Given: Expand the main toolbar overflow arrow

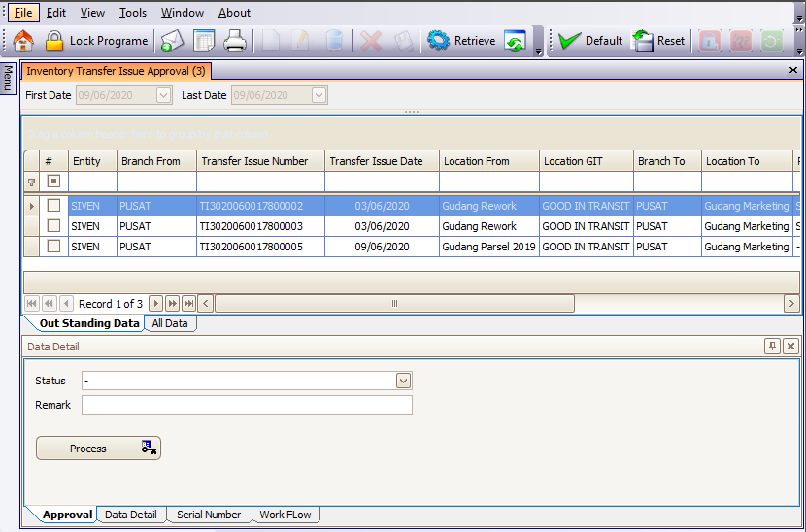Looking at the screenshot, I should (538, 50).
